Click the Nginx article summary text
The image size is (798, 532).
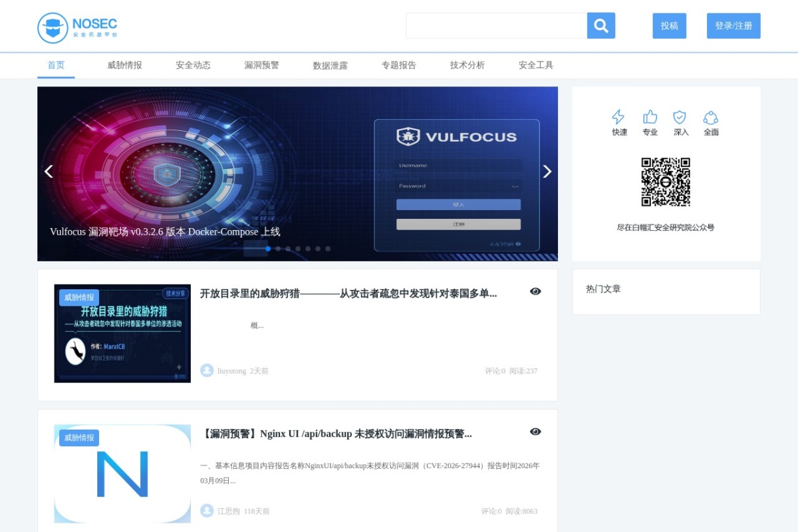coord(370,473)
